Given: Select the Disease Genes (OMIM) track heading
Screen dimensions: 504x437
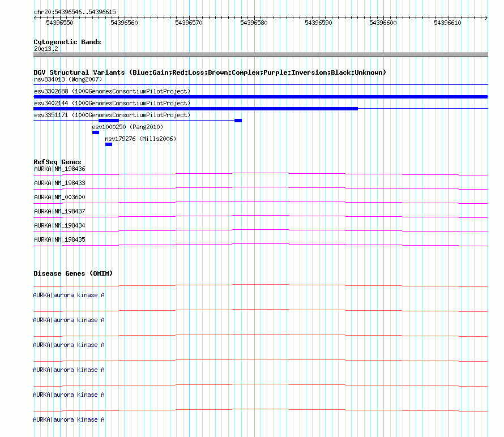Looking at the screenshot, I should tap(73, 273).
